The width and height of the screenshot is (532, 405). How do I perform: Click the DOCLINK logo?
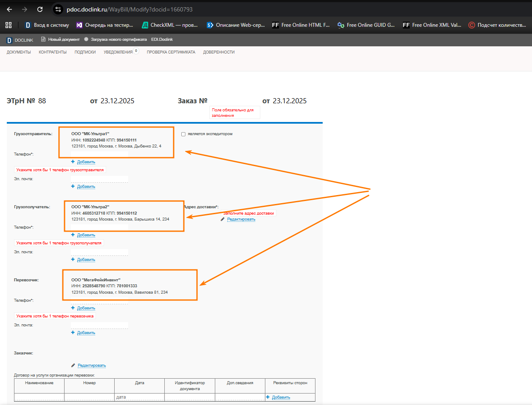(20, 40)
